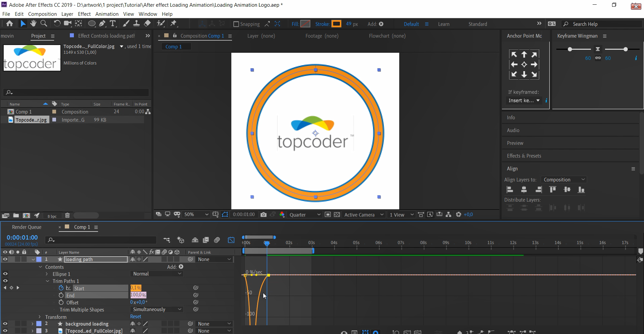Select the Rotation tool
The height and width of the screenshot is (334, 644).
pos(57,24)
